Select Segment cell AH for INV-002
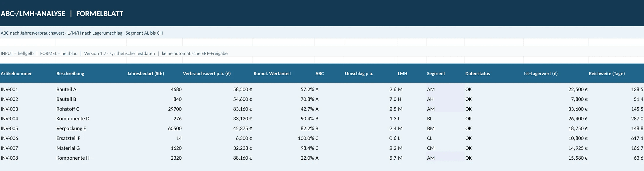 pyautogui.click(x=446, y=99)
